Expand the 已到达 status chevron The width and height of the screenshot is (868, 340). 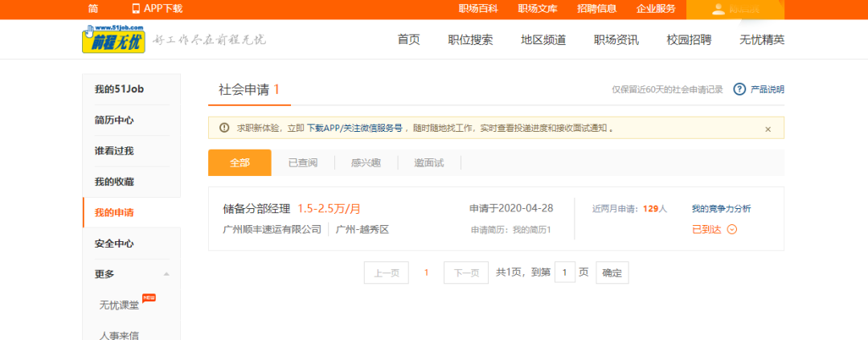[x=731, y=230]
